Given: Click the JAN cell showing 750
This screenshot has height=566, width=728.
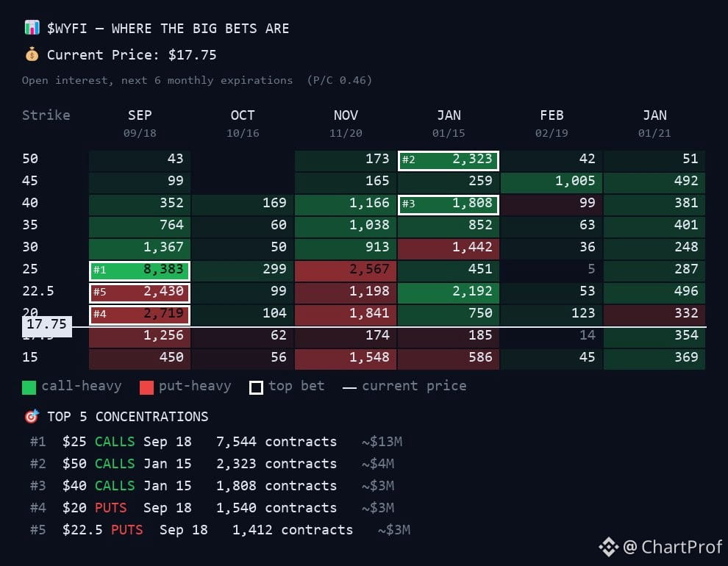Looking at the screenshot, I should pyautogui.click(x=449, y=314).
